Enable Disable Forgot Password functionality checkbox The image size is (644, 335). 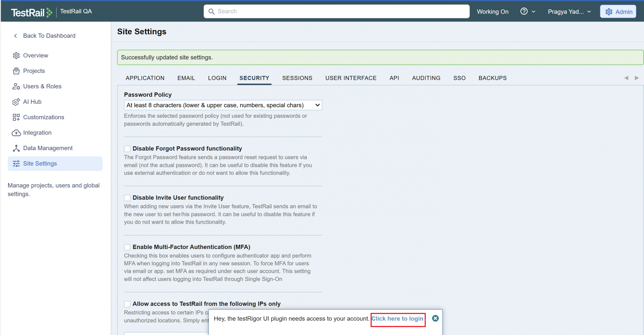click(127, 149)
